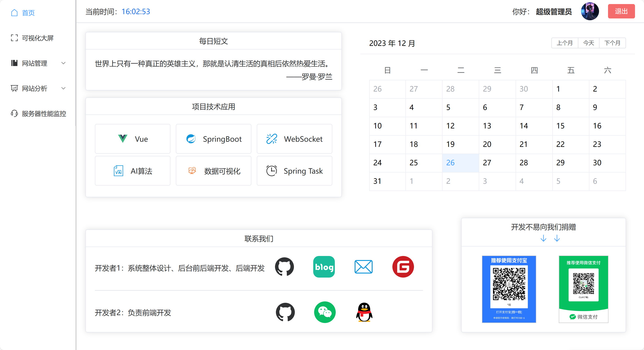Select highlighted date 26 in December
The height and width of the screenshot is (350, 644).
[x=461, y=163]
